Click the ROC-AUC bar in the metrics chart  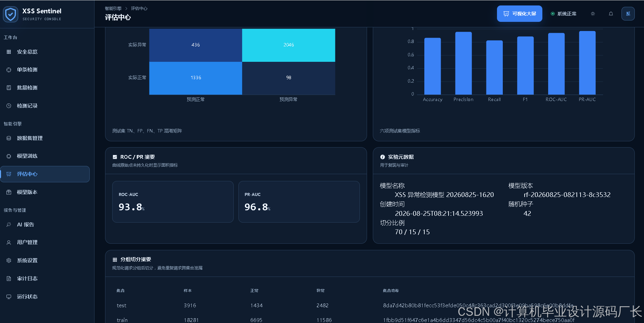click(556, 64)
